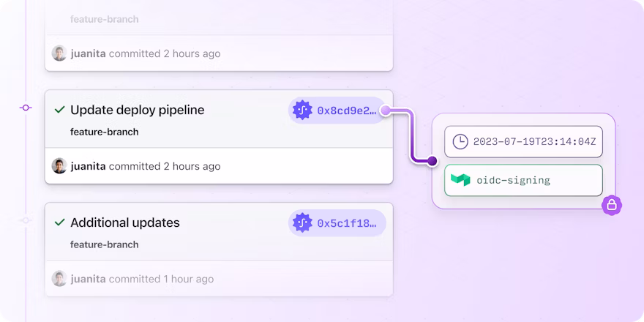
Task: Click the signature badge icon for 0x8cd9e2
Action: coord(302,111)
